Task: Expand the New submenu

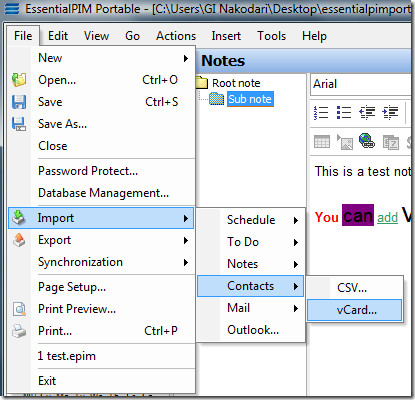Action: pos(101,58)
